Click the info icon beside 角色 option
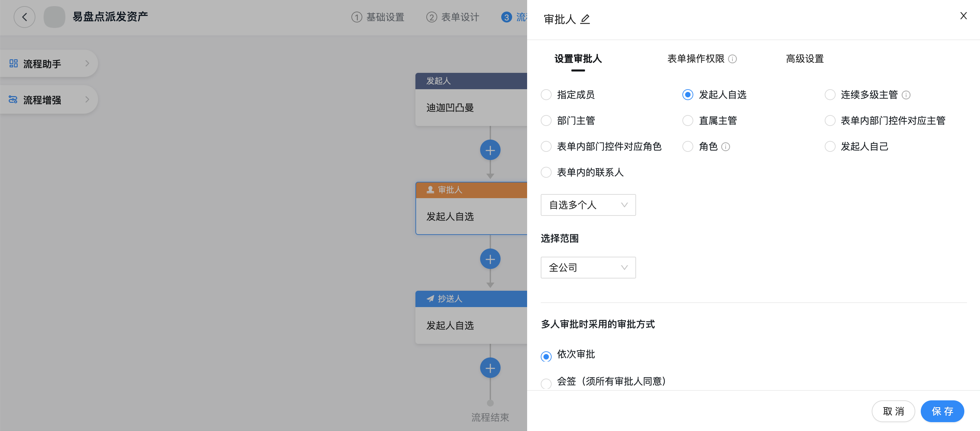Viewport: 980px width, 431px height. (726, 147)
